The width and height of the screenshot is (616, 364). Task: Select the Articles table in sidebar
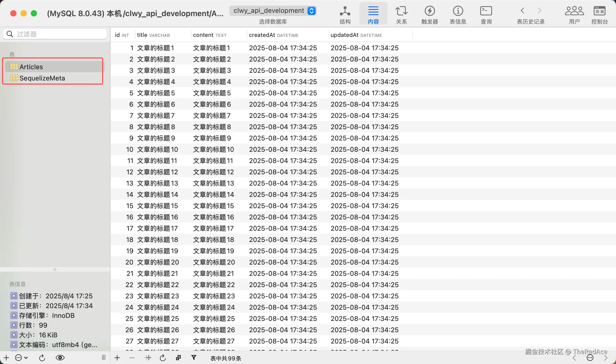(31, 67)
